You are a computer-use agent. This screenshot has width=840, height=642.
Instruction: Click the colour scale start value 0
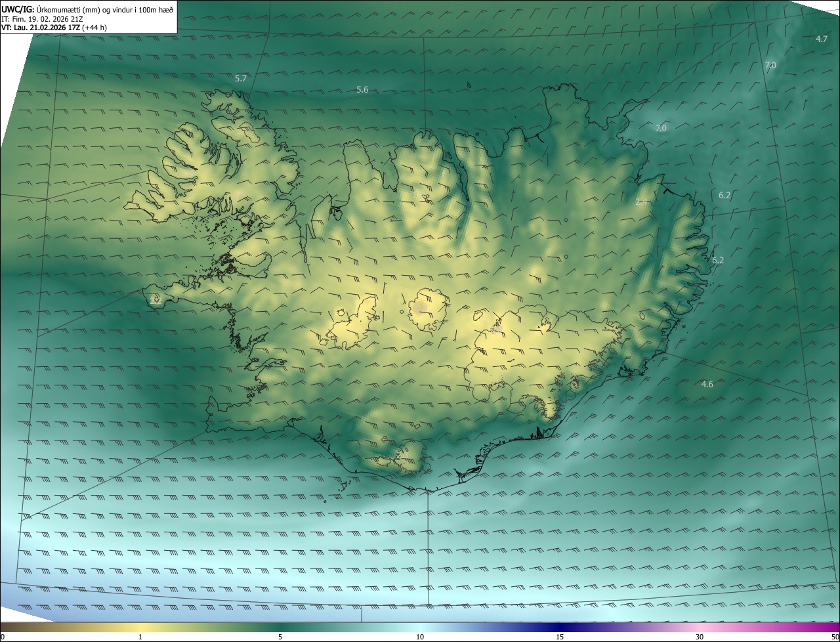[x=3, y=637]
